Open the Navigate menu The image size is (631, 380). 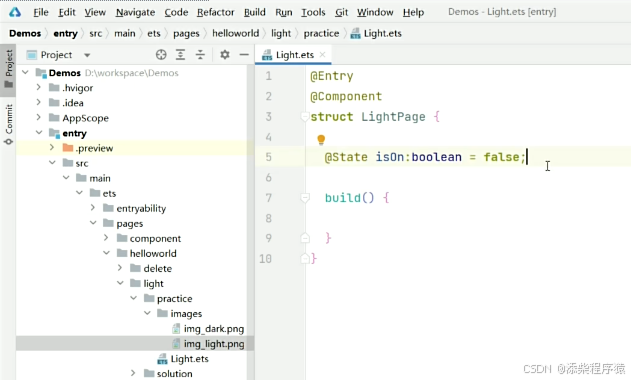pos(135,12)
